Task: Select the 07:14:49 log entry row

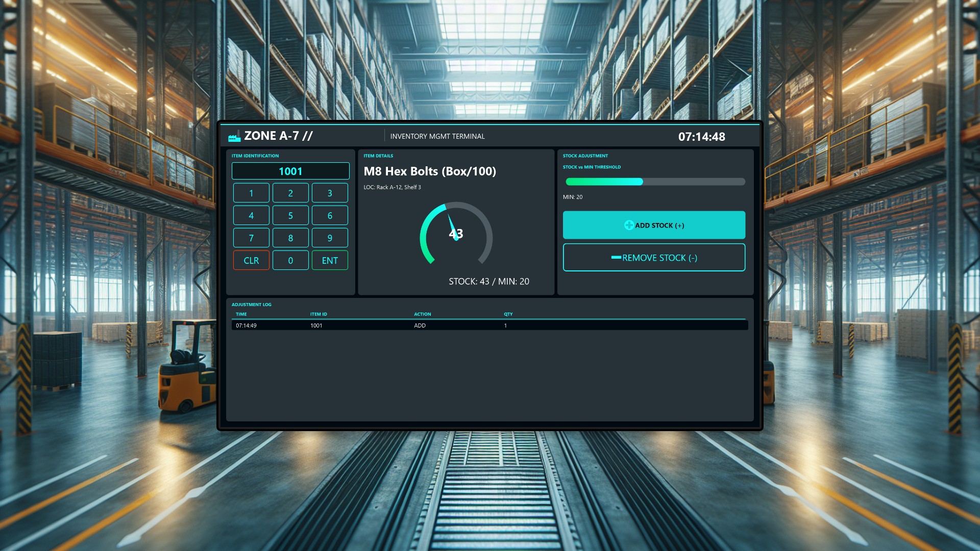Action: (489, 325)
